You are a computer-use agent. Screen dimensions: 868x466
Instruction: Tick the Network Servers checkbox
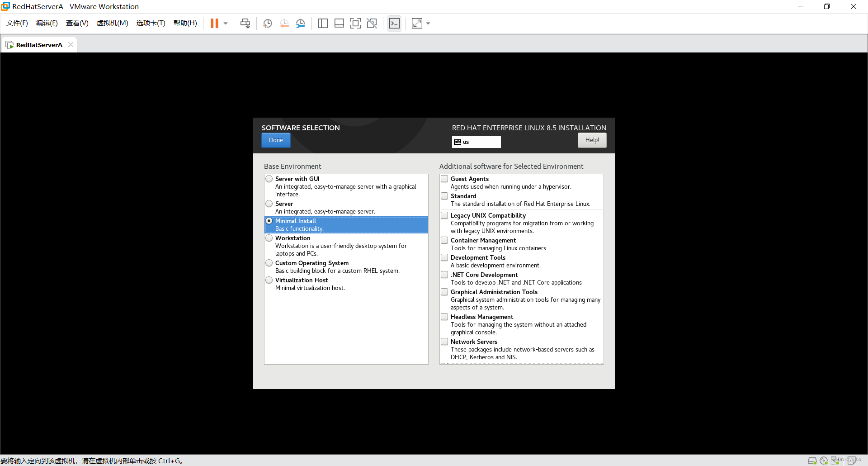pyautogui.click(x=444, y=342)
